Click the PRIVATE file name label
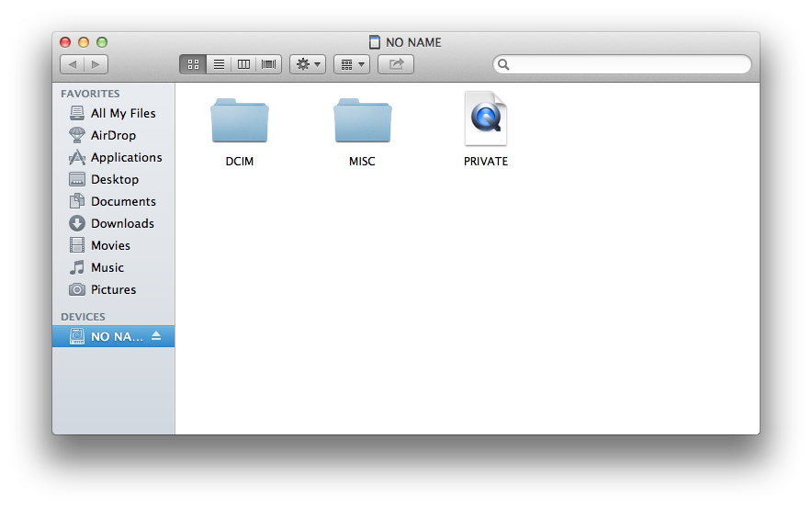Image resolution: width=812 pixels, height=507 pixels. pos(486,162)
